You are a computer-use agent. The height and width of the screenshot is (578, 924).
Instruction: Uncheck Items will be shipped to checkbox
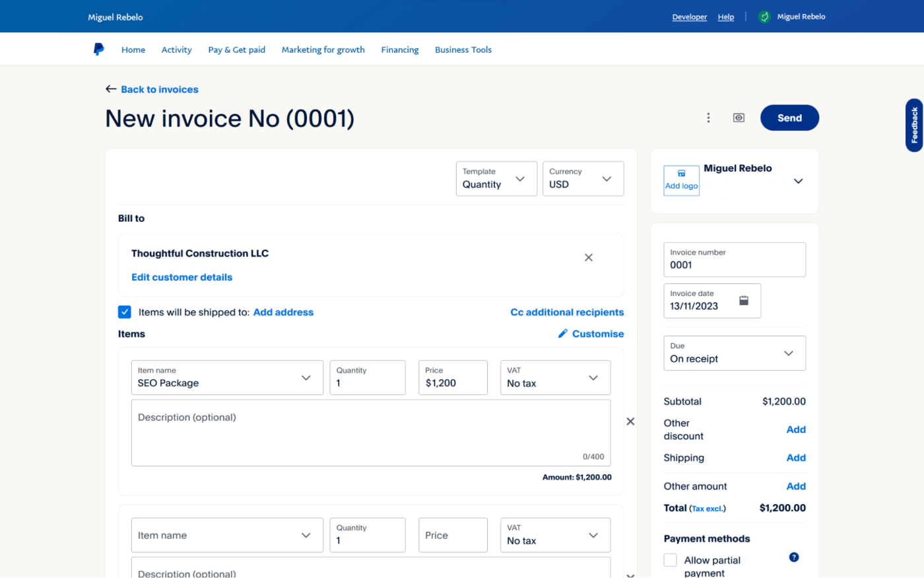tap(125, 312)
